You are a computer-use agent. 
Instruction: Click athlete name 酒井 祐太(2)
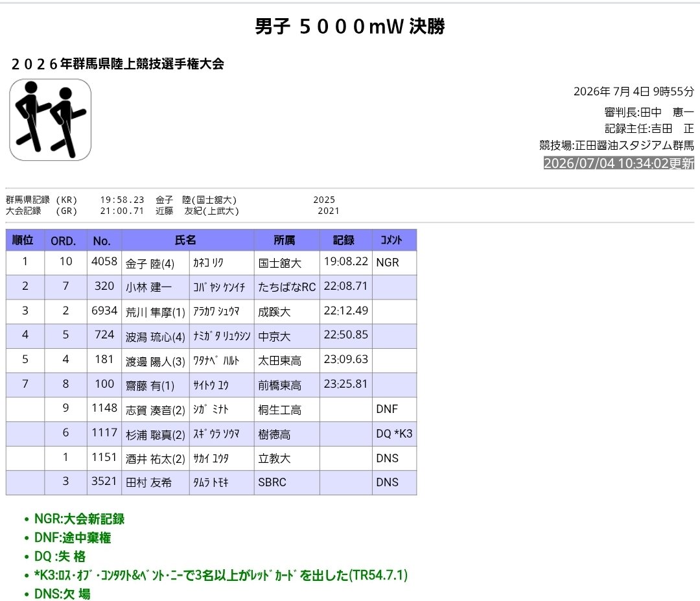click(156, 459)
